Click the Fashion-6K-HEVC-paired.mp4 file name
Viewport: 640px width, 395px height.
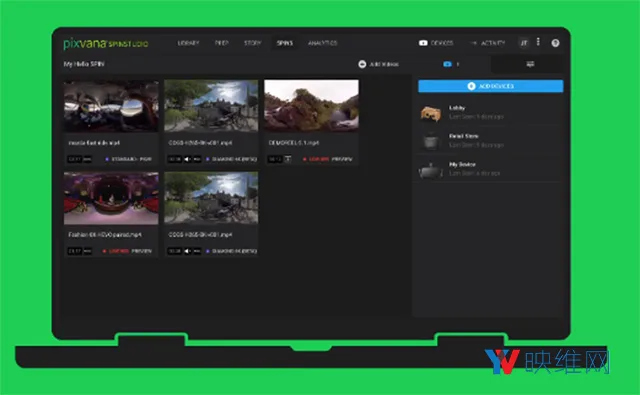coord(105,235)
